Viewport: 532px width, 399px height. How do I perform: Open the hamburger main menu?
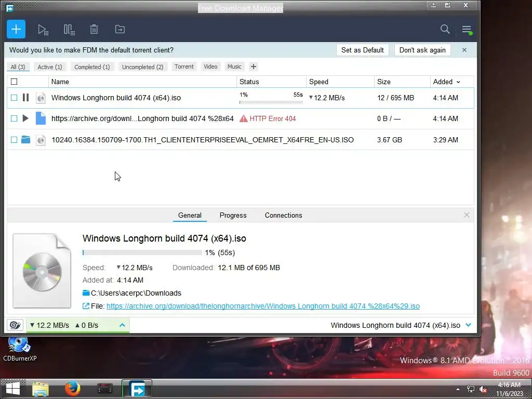pos(467,30)
